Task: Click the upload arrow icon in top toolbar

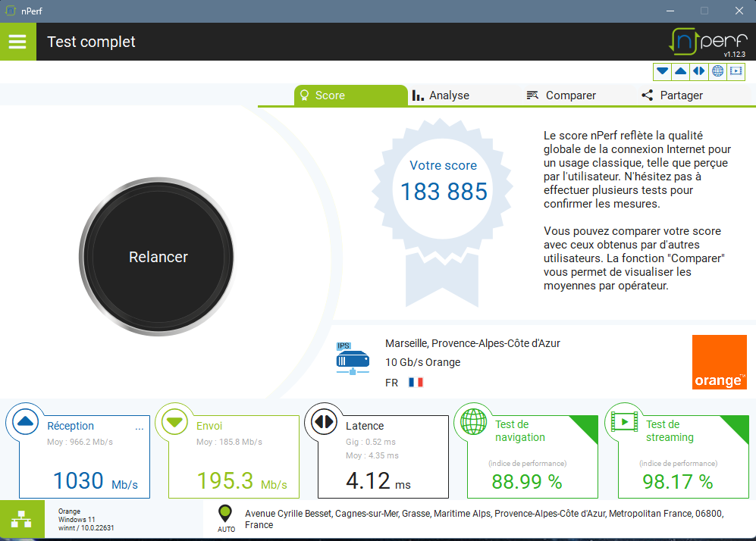Action: click(x=681, y=71)
